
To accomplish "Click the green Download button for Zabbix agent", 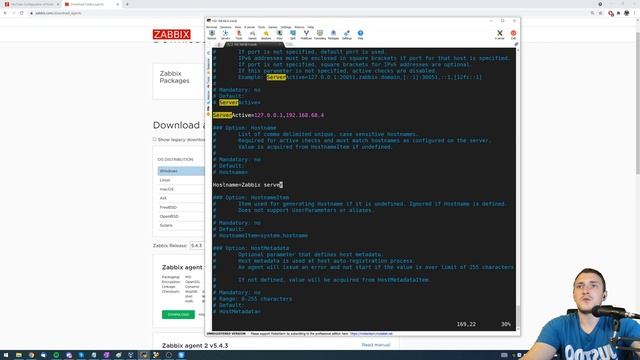I will pos(178,314).
